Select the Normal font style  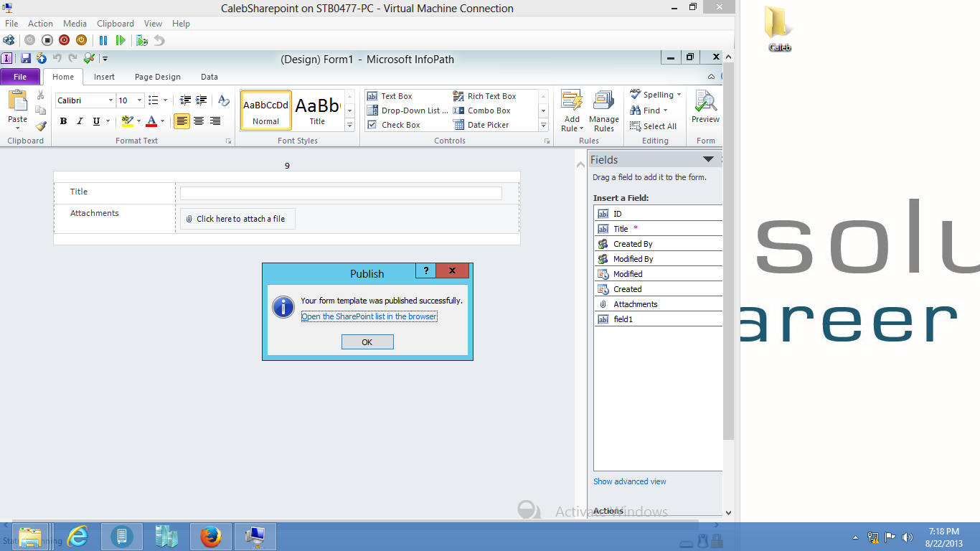(x=265, y=110)
